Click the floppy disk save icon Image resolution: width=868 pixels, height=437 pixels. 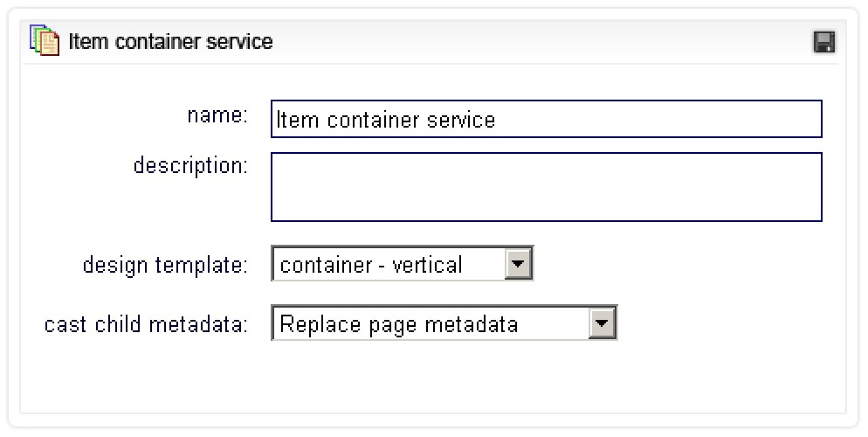pos(824,41)
